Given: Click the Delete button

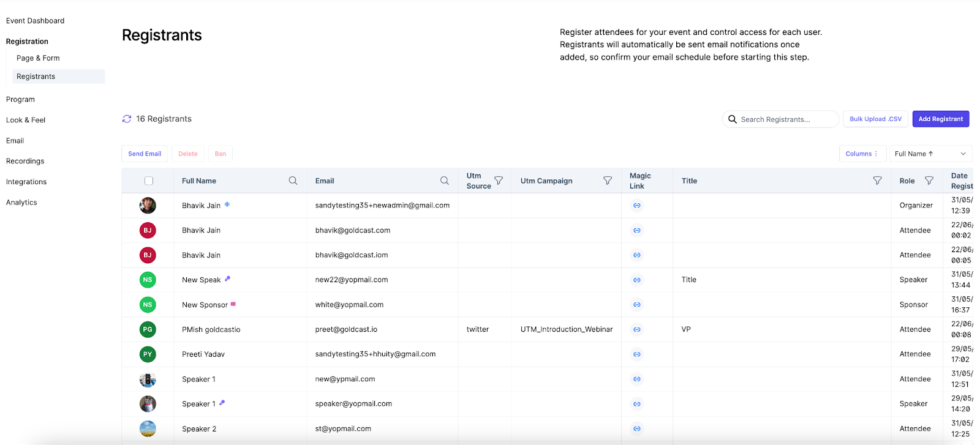Looking at the screenshot, I should (188, 154).
